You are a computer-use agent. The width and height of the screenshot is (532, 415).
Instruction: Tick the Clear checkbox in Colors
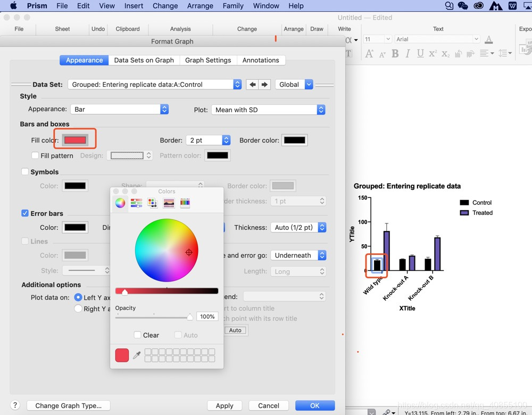pos(137,335)
